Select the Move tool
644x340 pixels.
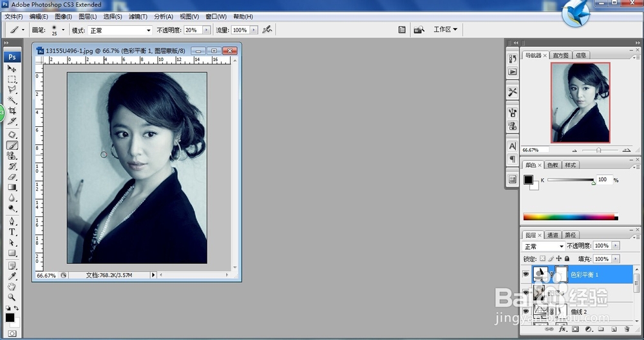point(12,68)
